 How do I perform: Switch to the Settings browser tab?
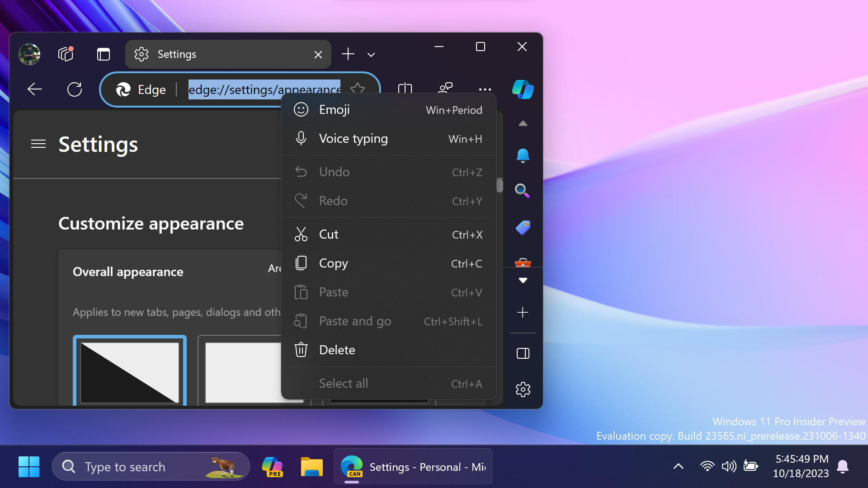pos(203,54)
